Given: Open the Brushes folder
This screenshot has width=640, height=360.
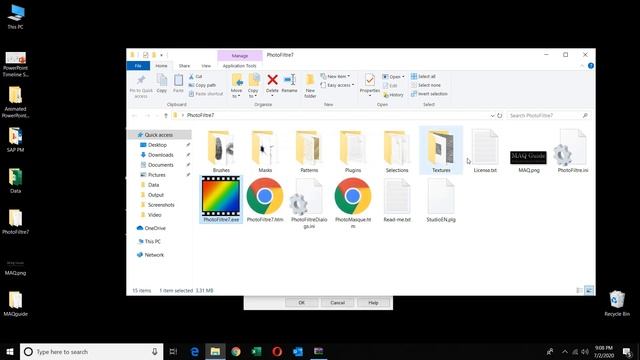Looking at the screenshot, I should click(x=221, y=151).
